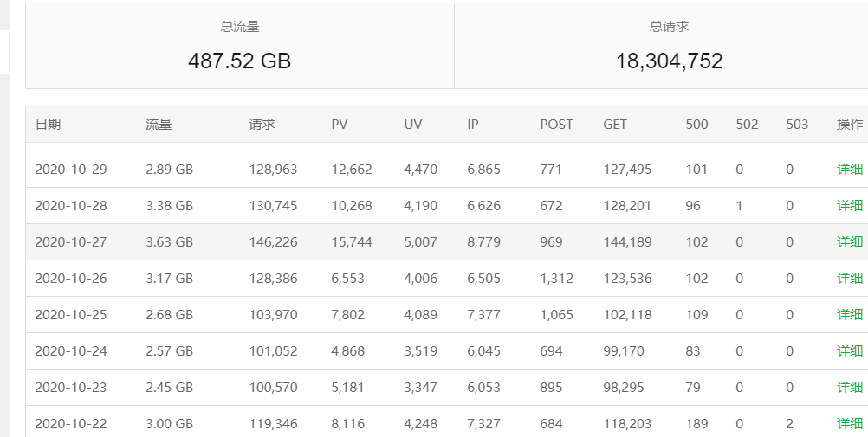Select the 请求 column header
The image size is (868, 437).
pyautogui.click(x=262, y=125)
